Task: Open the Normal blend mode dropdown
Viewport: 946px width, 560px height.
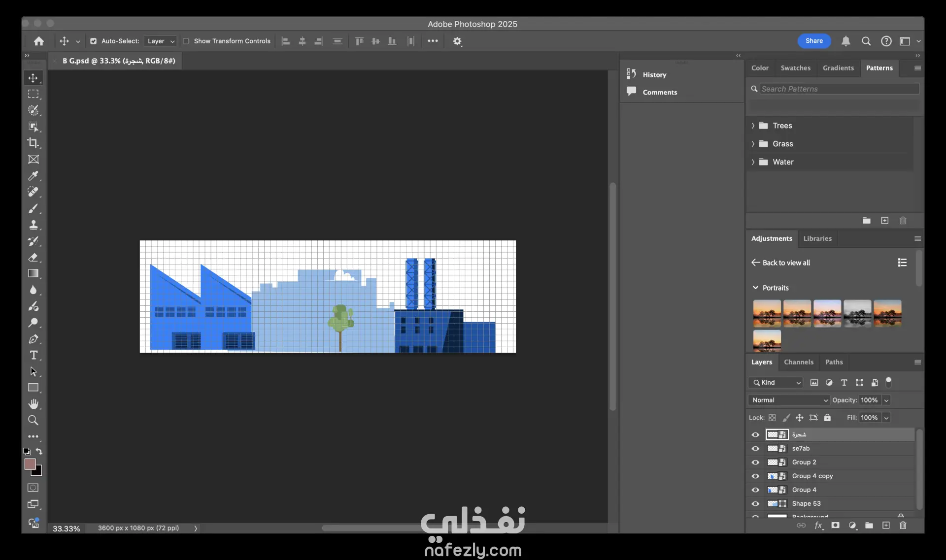Action: coord(789,400)
